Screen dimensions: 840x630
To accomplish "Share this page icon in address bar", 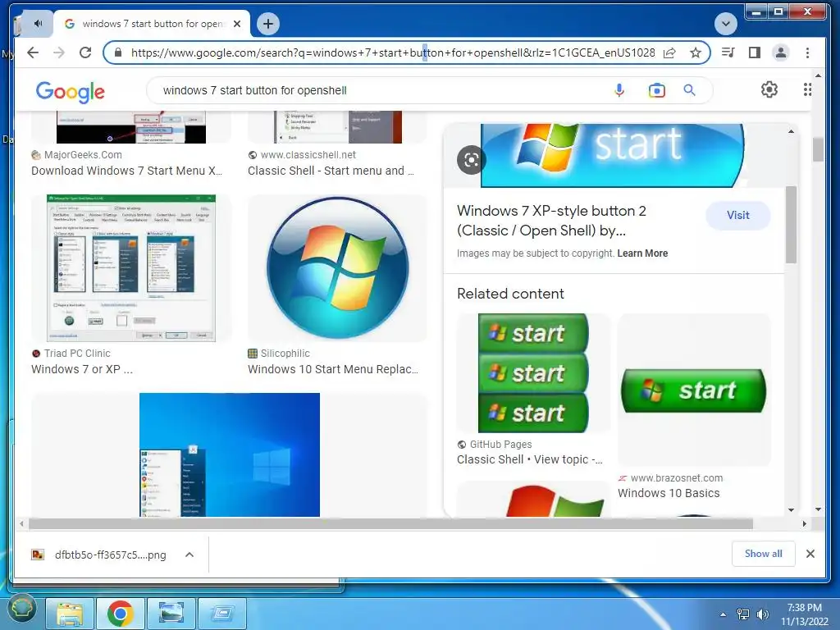I will tap(669, 52).
